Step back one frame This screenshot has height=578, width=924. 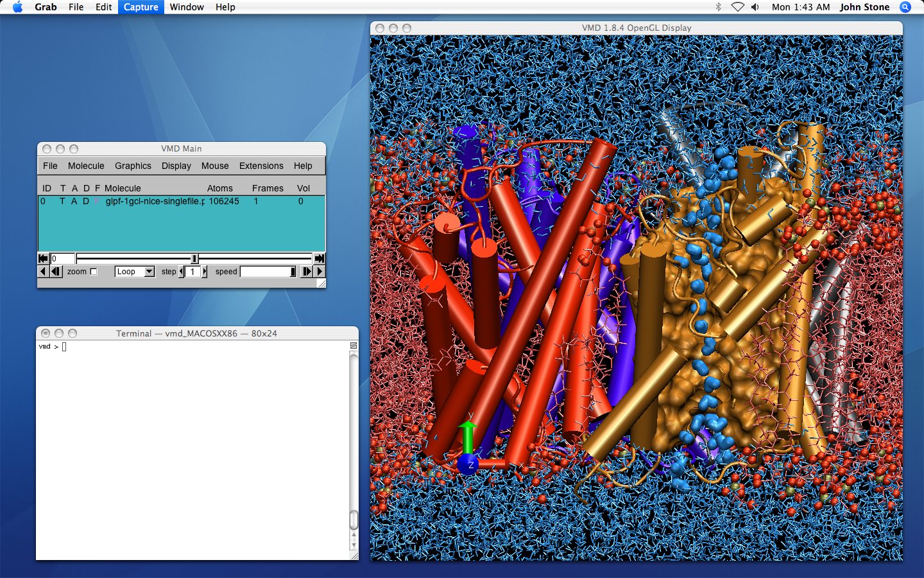56,272
